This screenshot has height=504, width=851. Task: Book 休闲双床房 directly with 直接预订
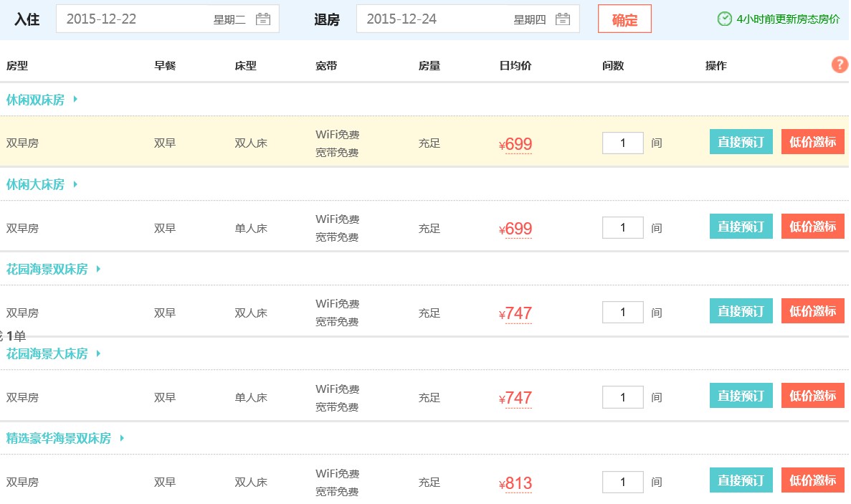pyautogui.click(x=741, y=142)
